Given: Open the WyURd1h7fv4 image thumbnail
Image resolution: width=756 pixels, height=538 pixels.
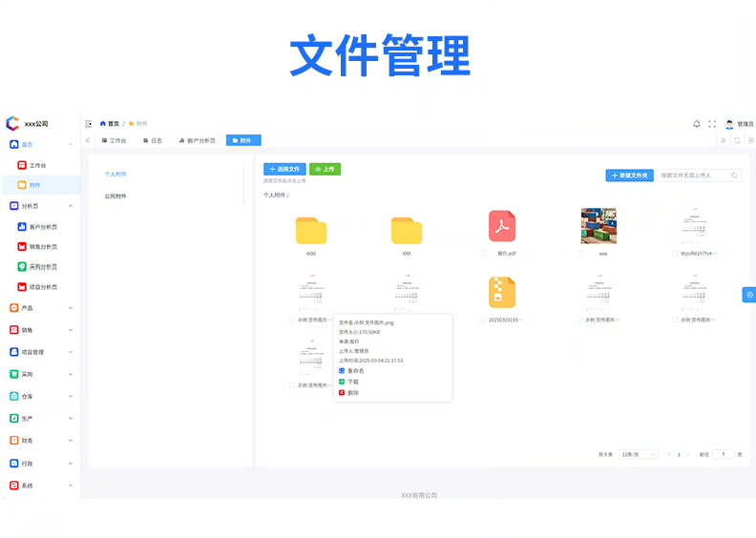Looking at the screenshot, I should click(x=694, y=226).
